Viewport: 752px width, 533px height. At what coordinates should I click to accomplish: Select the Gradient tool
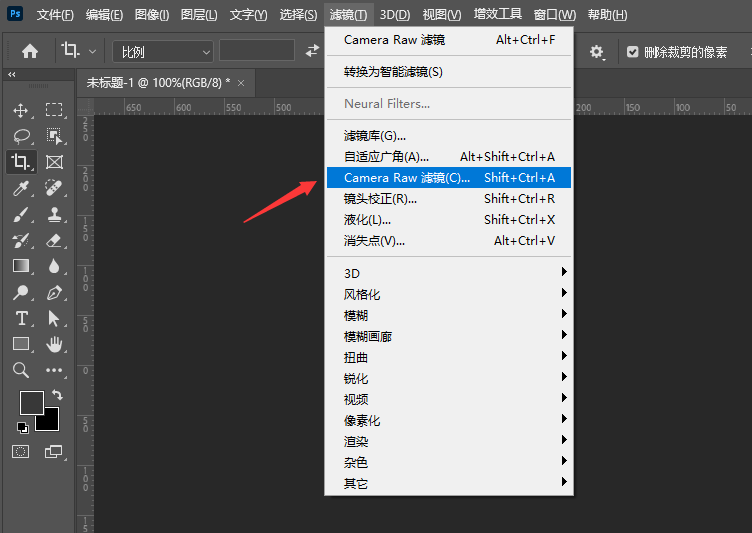21,266
